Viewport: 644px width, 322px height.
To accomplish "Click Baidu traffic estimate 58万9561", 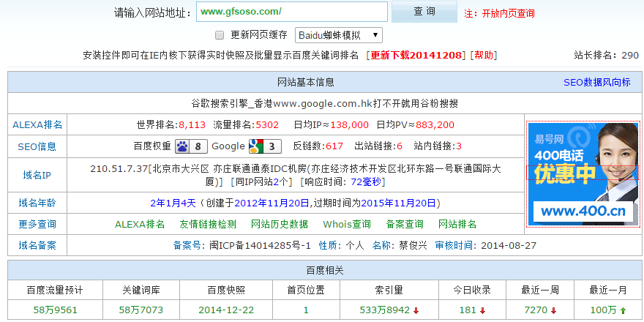I will coord(55,310).
